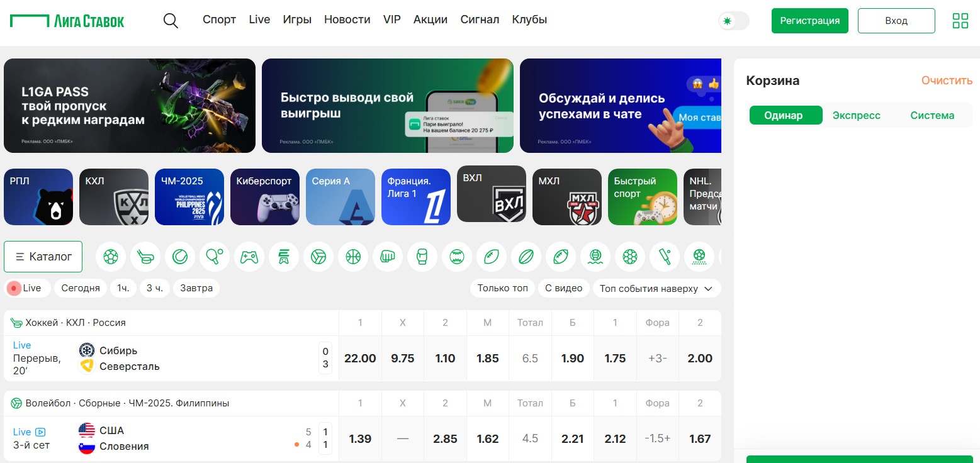Screen dimensions: 980x463
Task: Select the soccer ball icon before cricket bat
Action: click(630, 257)
